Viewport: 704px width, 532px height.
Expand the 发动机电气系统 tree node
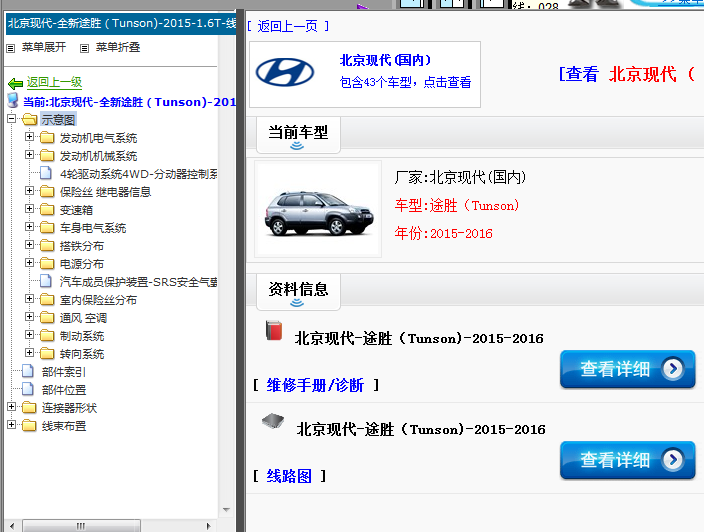tap(30, 138)
